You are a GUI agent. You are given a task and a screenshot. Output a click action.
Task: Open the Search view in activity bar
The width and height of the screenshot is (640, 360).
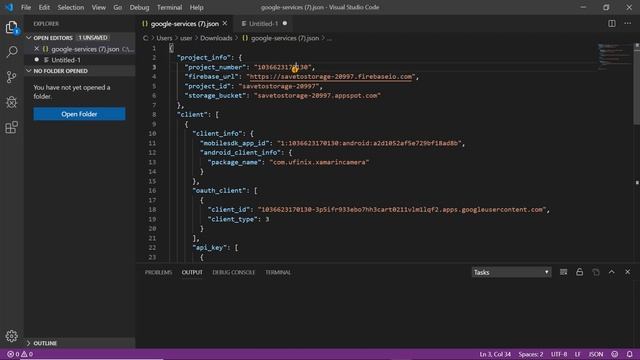[x=12, y=52]
